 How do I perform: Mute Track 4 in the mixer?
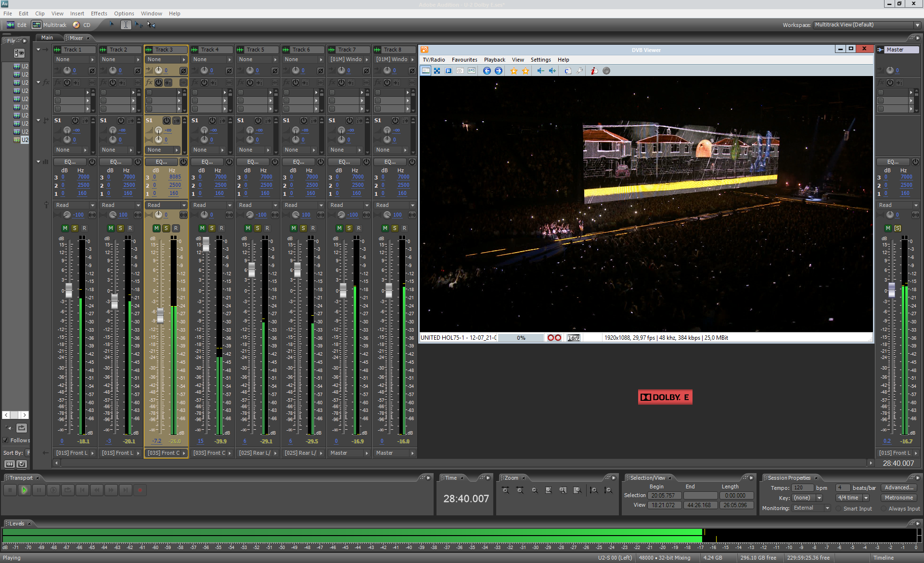pyautogui.click(x=202, y=228)
